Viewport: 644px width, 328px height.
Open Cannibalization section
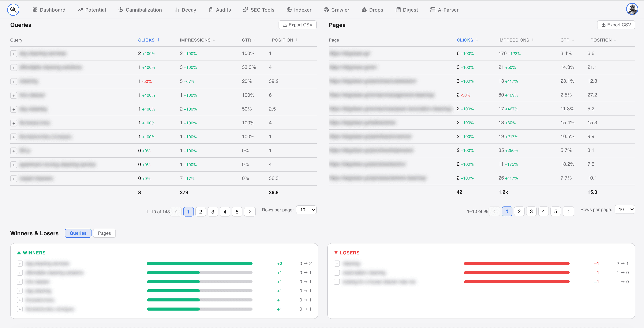140,10
